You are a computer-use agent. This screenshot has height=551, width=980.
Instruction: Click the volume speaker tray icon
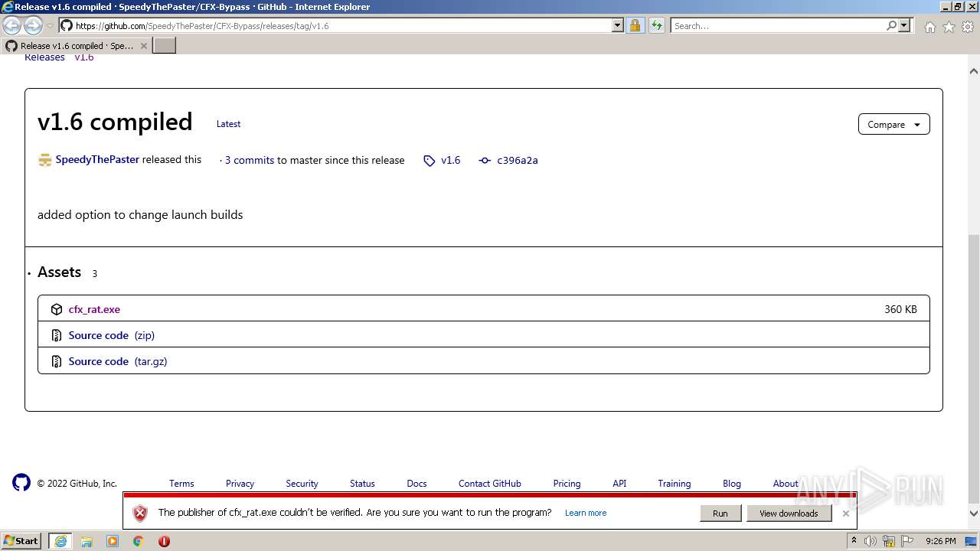click(871, 541)
